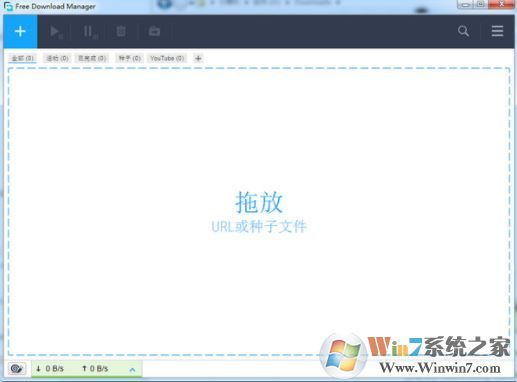Switch to the 种子 (0) tab

pos(130,58)
